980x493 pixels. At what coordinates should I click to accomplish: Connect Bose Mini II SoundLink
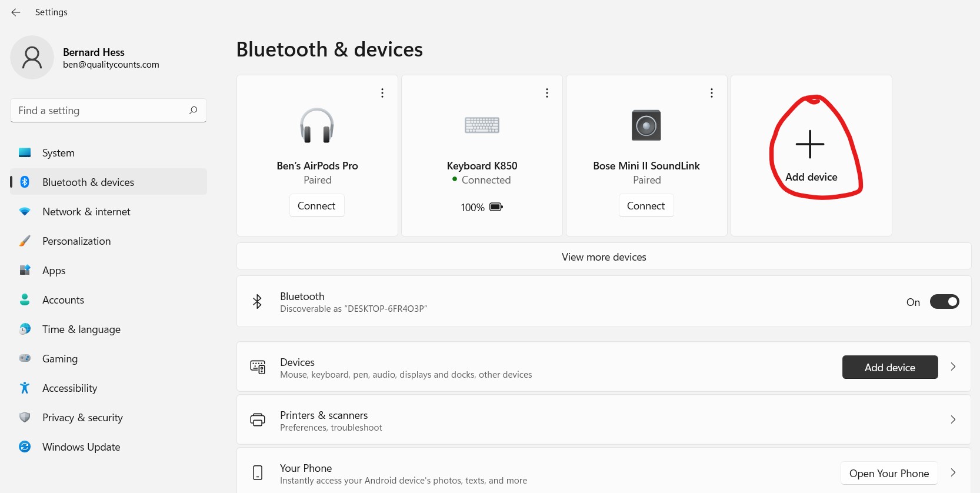coord(646,206)
